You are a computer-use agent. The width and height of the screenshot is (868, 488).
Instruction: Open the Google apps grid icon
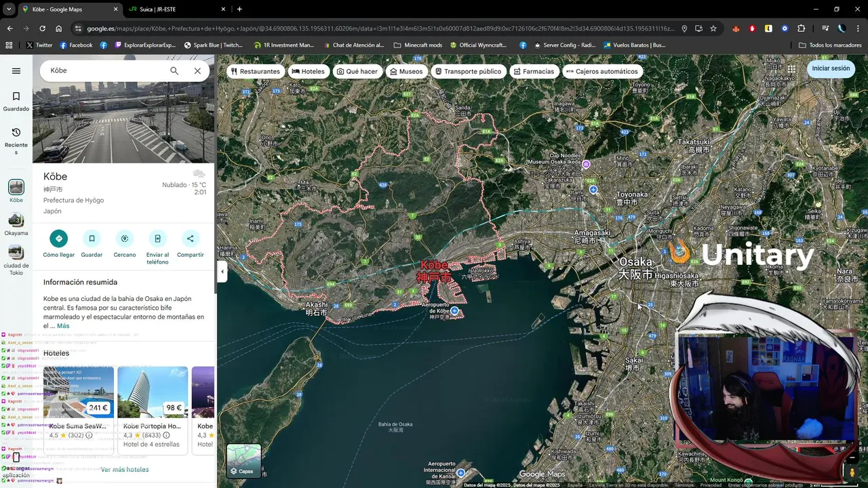(791, 68)
